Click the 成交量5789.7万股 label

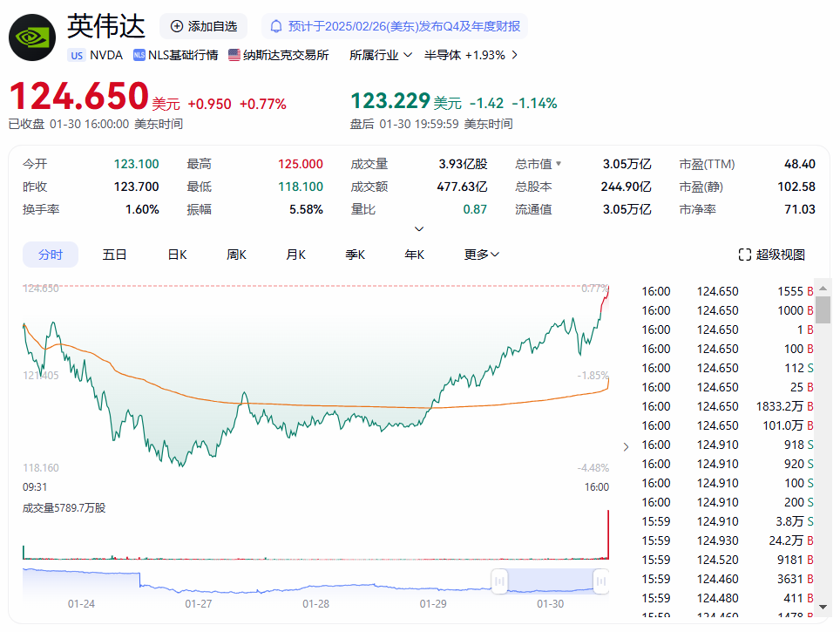(x=64, y=507)
